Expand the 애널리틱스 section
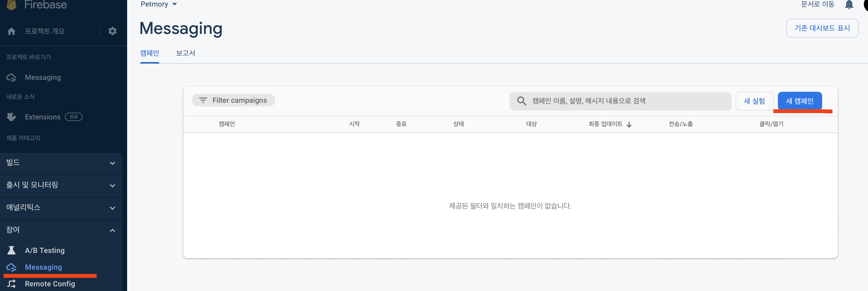Screen dimensions: 868x291 (x=112, y=208)
